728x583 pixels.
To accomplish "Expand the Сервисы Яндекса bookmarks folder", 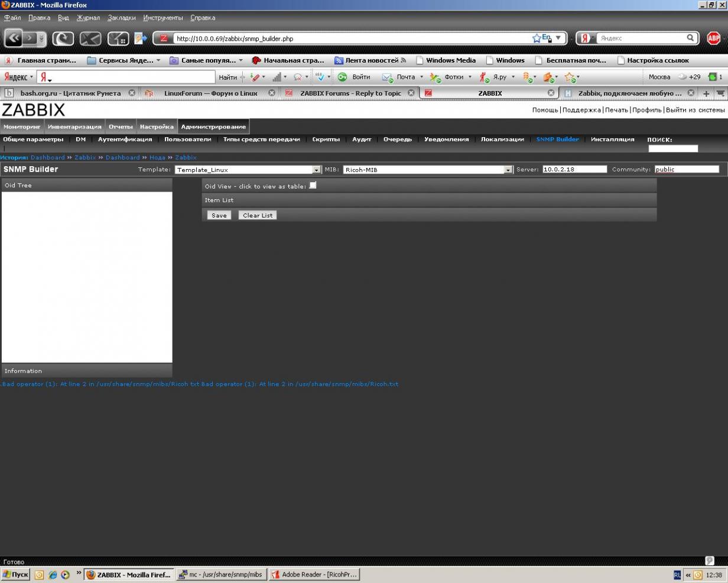I will pos(123,60).
